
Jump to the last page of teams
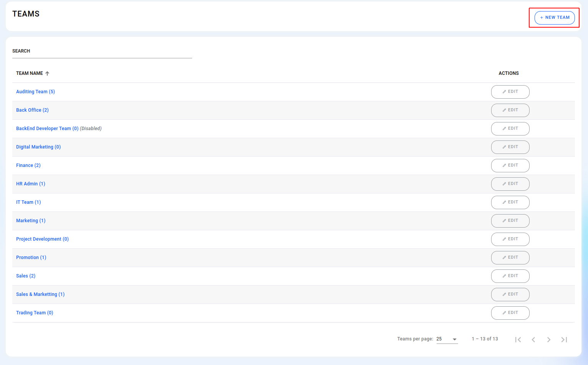pyautogui.click(x=564, y=339)
